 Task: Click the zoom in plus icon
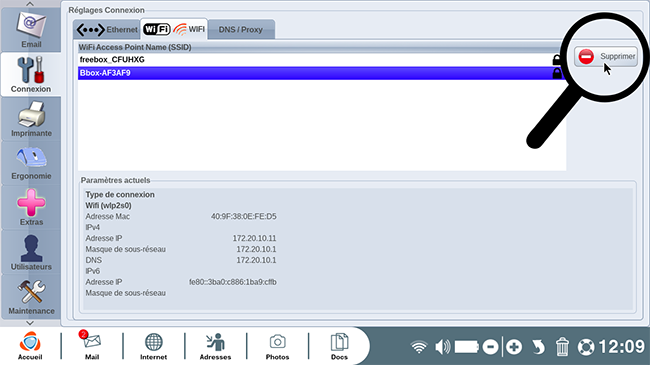[x=514, y=347]
